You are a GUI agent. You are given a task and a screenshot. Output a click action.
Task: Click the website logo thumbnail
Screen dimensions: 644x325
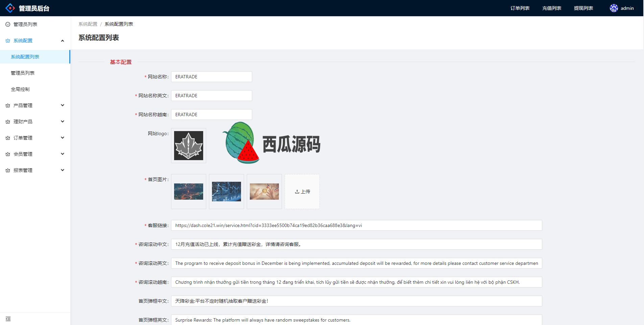(x=189, y=146)
